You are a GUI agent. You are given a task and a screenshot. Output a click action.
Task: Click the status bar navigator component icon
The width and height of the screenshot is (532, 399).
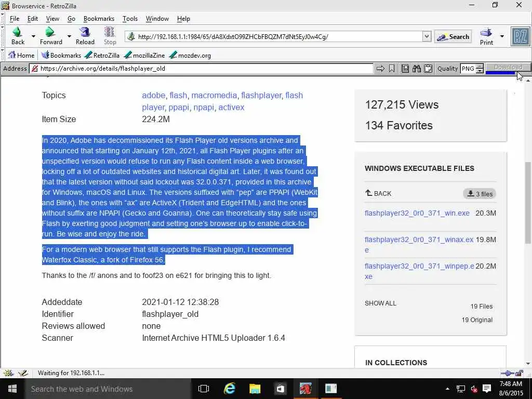(8, 373)
